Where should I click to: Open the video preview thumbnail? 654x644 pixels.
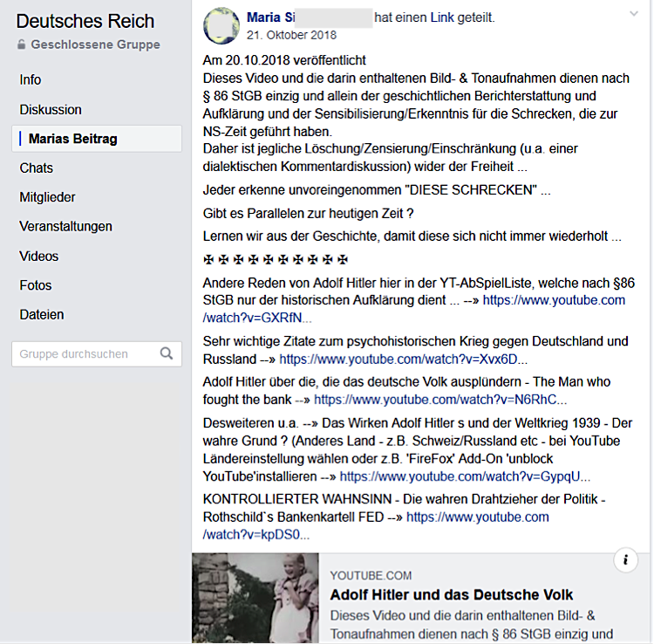point(255,598)
